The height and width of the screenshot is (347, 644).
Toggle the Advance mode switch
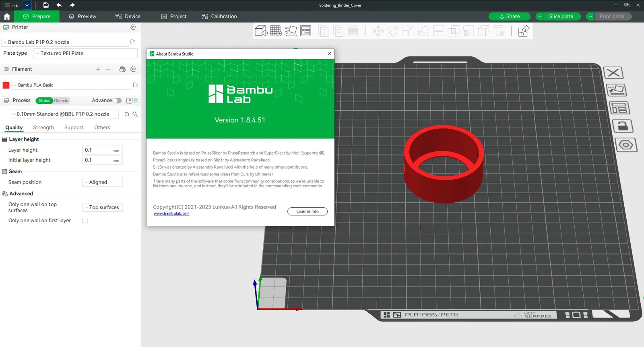[117, 101]
